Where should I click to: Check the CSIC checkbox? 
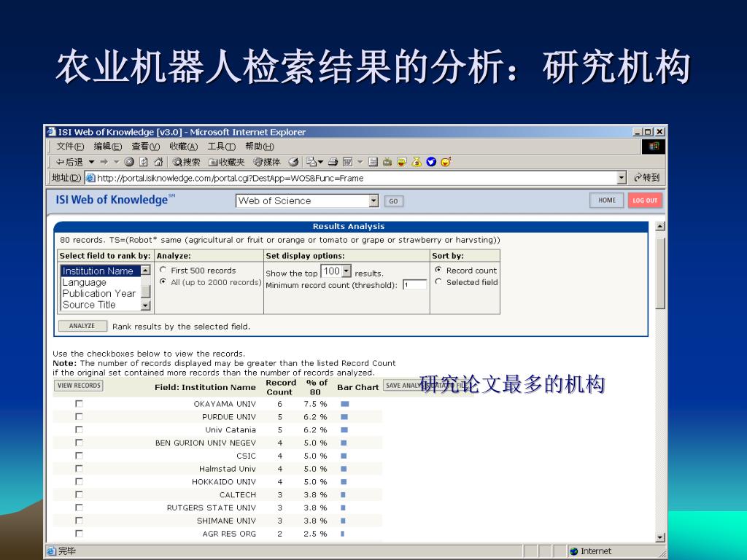coord(79,456)
